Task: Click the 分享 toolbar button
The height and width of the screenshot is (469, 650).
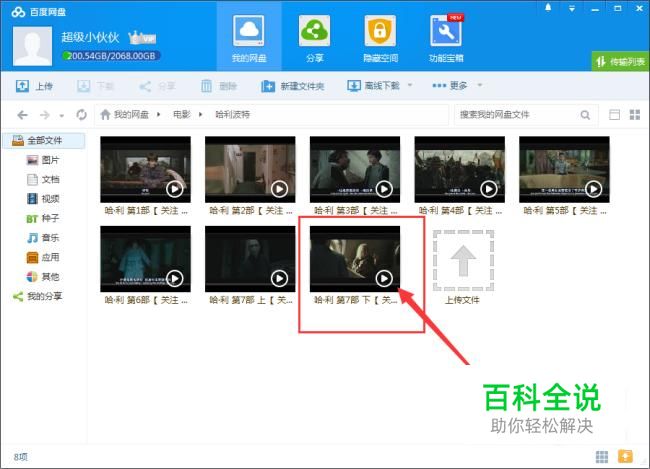Action: coord(157,86)
